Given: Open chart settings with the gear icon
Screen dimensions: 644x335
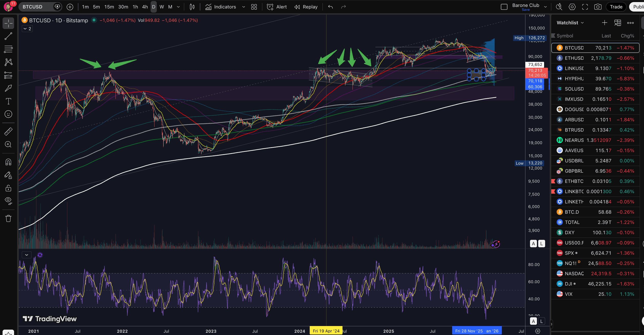Looking at the screenshot, I should click(x=572, y=7).
